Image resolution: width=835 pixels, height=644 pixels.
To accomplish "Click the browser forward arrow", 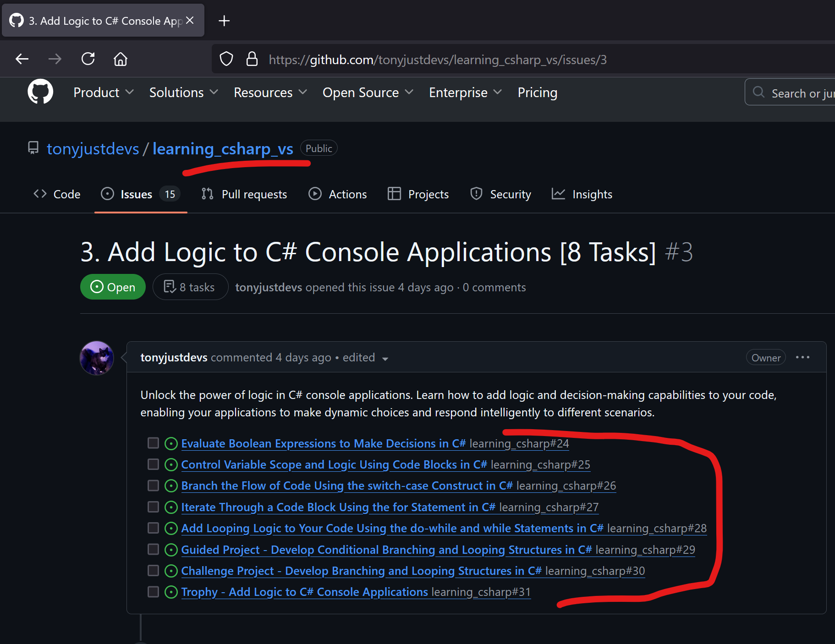I will tap(55, 59).
